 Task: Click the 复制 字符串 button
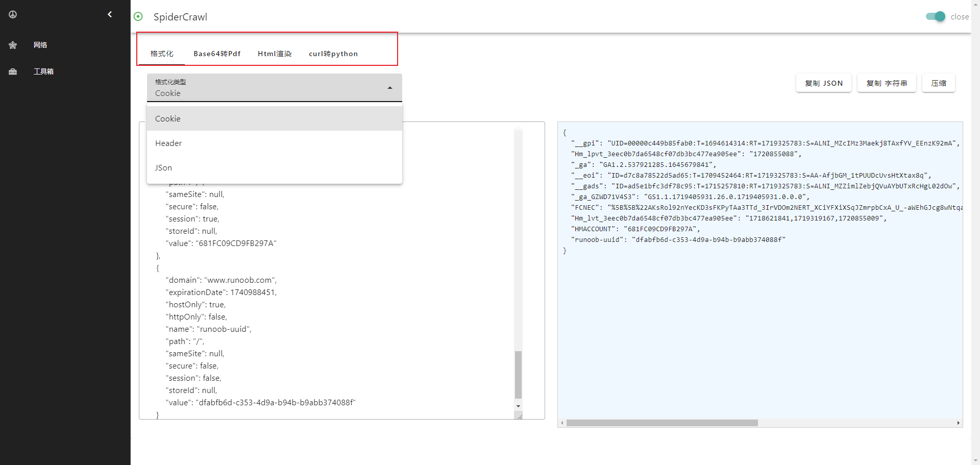(x=887, y=83)
